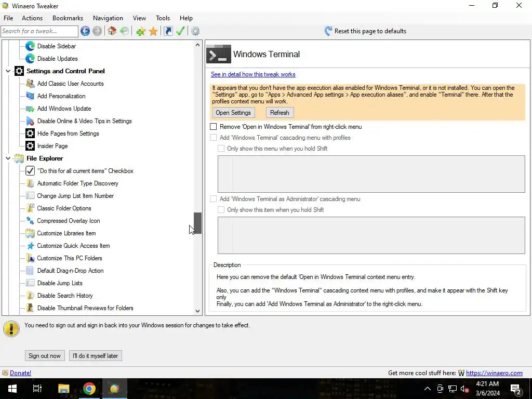
Task: Show hidden tray icons chevron
Action: click(428, 389)
